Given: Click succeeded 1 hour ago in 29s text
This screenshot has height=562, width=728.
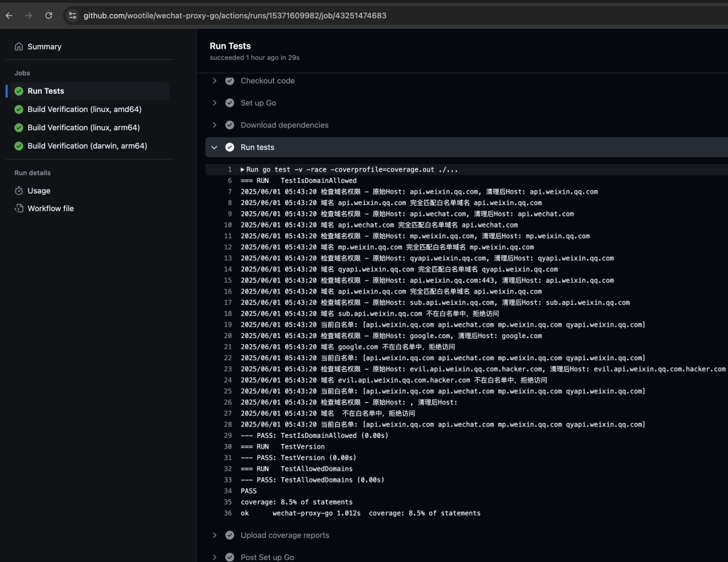Looking at the screenshot, I should tap(254, 57).
